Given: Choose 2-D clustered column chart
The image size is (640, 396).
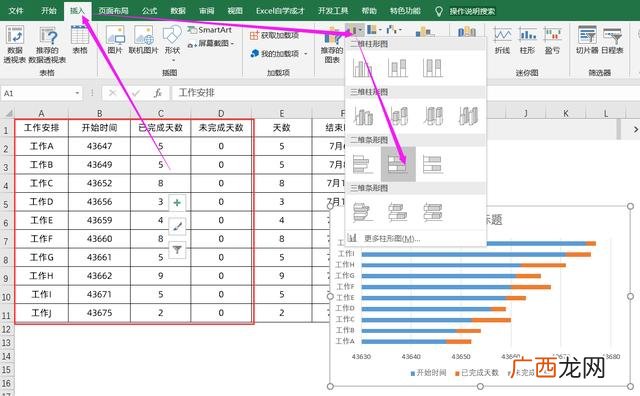Looking at the screenshot, I should (362, 68).
